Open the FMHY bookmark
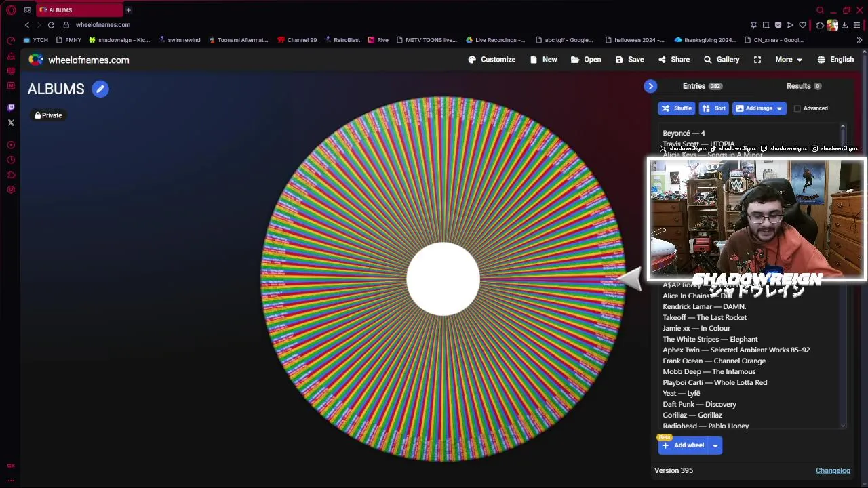868x488 pixels. pyautogui.click(x=68, y=40)
